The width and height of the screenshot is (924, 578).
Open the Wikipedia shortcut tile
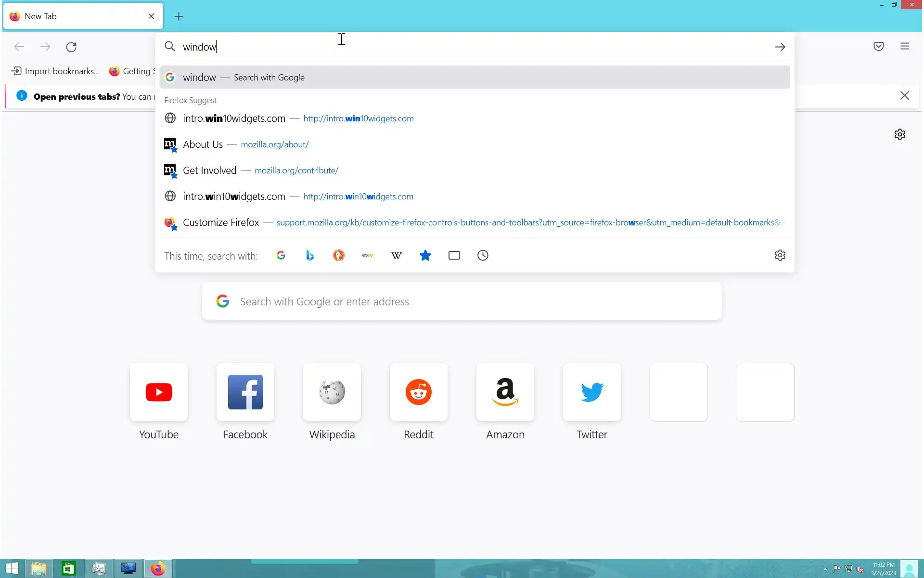click(x=332, y=393)
